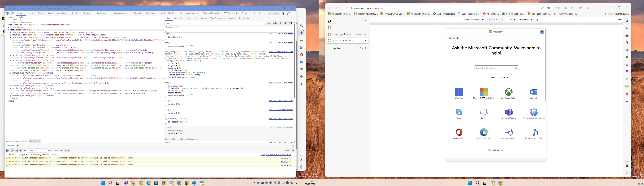Switch to the Computed styles tab
The image size is (644, 186).
179,18
